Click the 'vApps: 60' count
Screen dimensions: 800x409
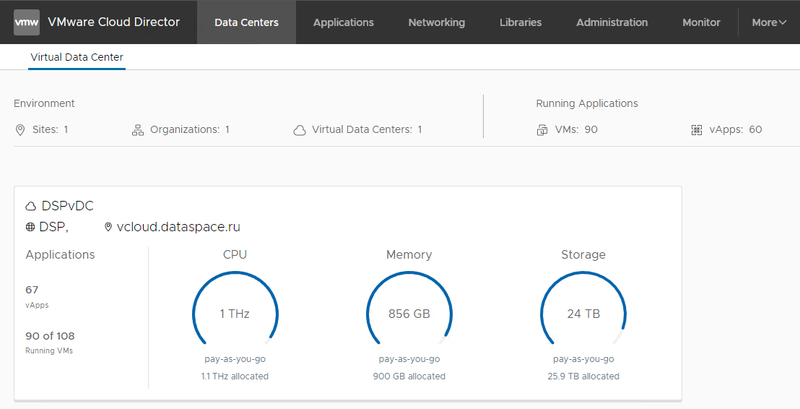click(x=736, y=130)
